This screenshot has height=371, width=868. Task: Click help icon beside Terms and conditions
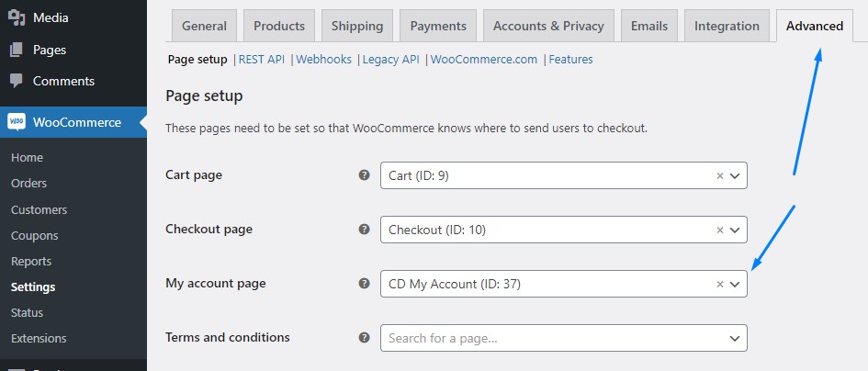tap(364, 337)
